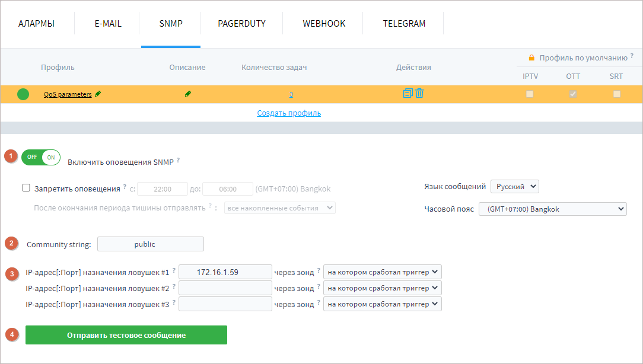Click help mark next to Профиль по умолчанию
643x364 pixels.
632,56
